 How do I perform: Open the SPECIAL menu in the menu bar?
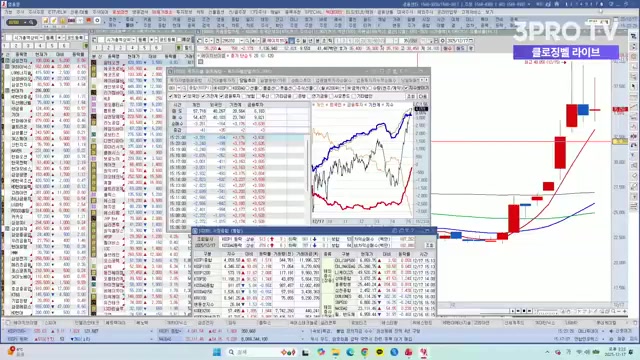pyautogui.click(x=313, y=12)
